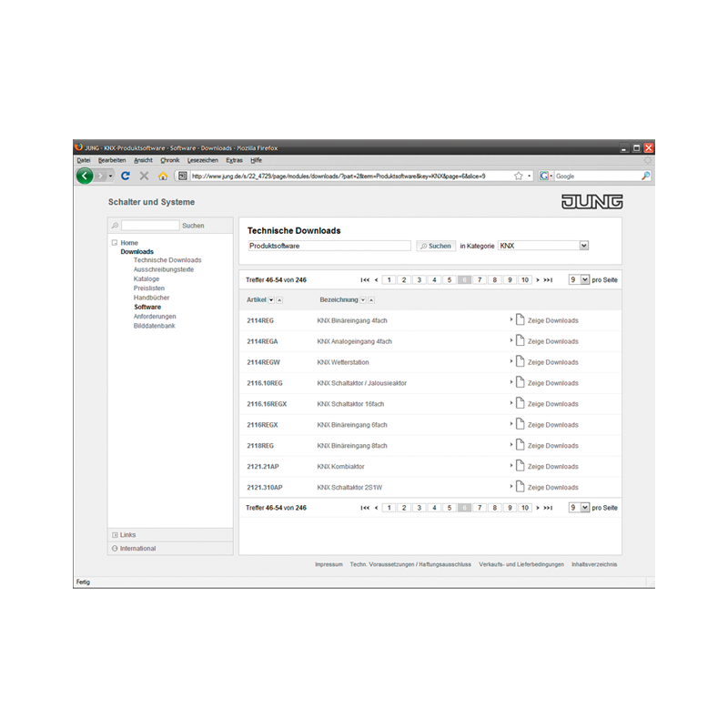This screenshot has height=728, width=728.
Task: Open Zeige Downloads for KNX Wetterstation
Action: (x=552, y=362)
